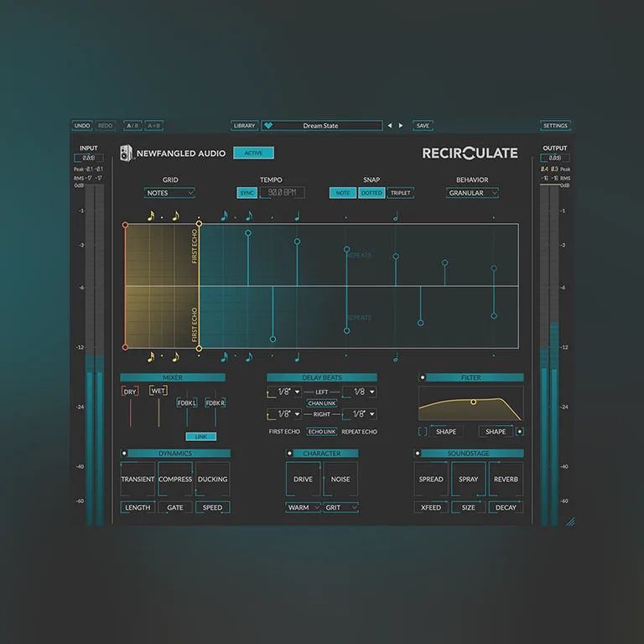Select the yellow First Echo handle at bottom
This screenshot has height=644, width=644.
(199, 348)
